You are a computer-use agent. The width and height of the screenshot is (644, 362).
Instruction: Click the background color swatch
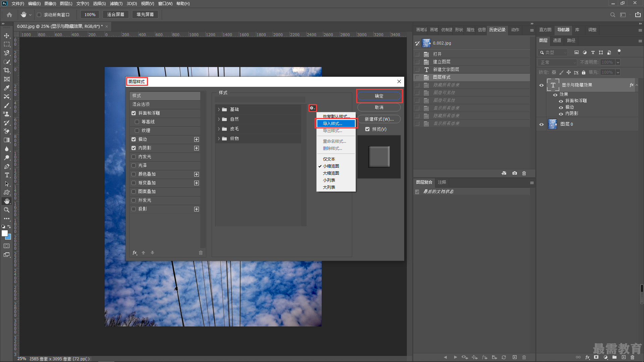click(x=9, y=237)
